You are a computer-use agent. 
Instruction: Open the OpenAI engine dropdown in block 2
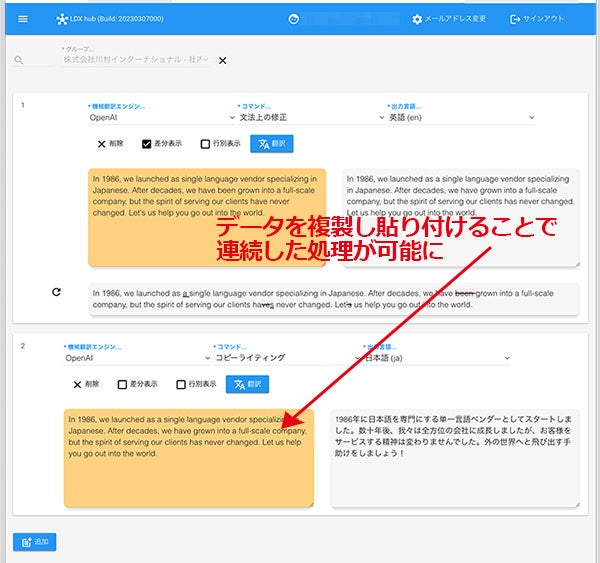(x=137, y=358)
